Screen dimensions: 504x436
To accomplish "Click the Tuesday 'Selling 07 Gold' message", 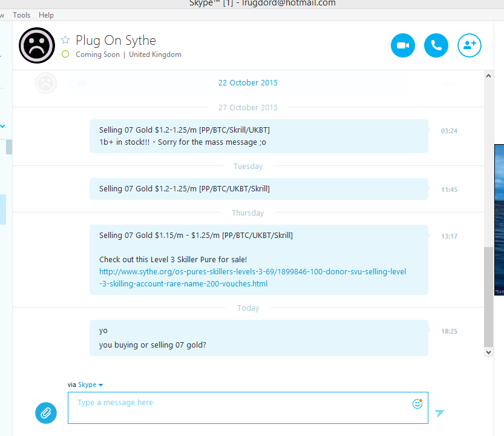I will (184, 188).
